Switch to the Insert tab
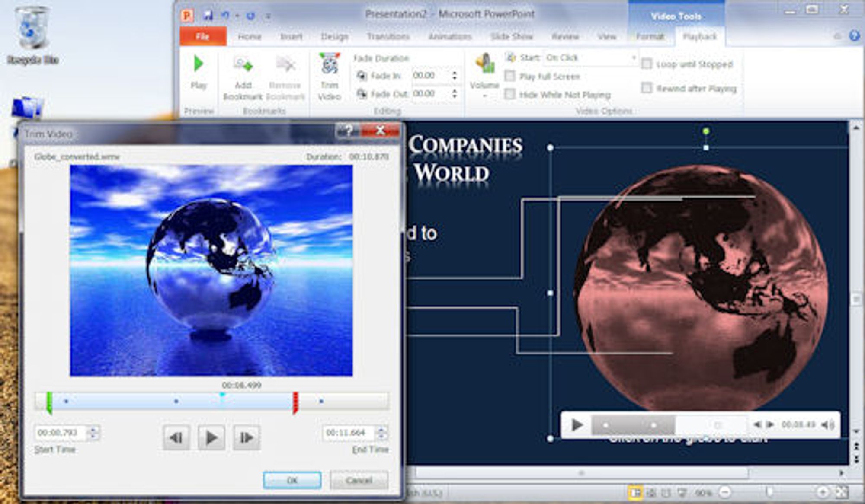The image size is (865, 504). tap(291, 37)
